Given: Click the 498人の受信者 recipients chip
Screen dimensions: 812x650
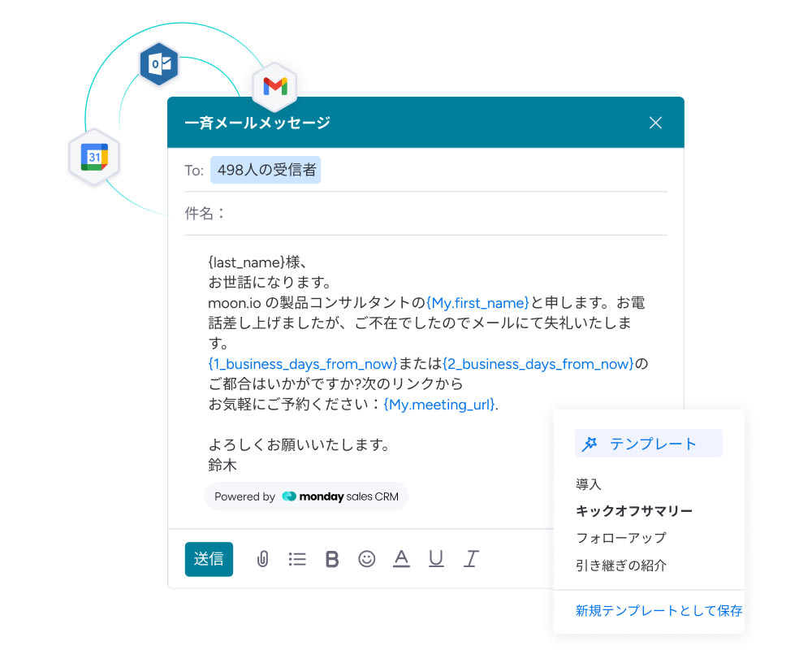Looking at the screenshot, I should [266, 170].
